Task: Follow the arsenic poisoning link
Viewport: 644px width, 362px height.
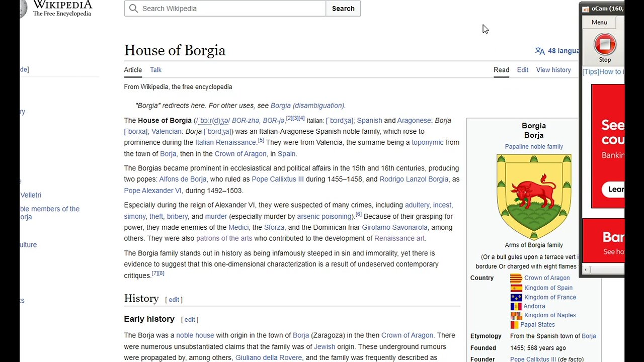Action: click(x=325, y=216)
